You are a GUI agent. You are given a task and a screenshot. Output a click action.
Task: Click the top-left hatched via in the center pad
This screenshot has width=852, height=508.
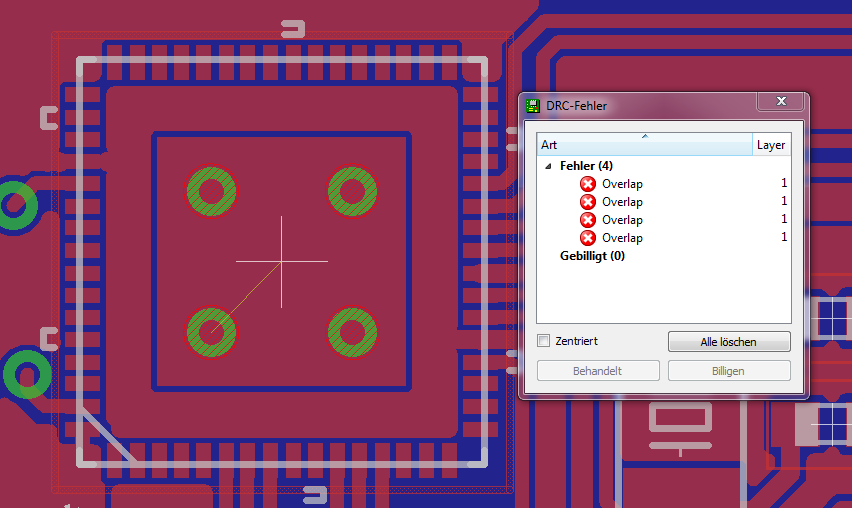[211, 191]
